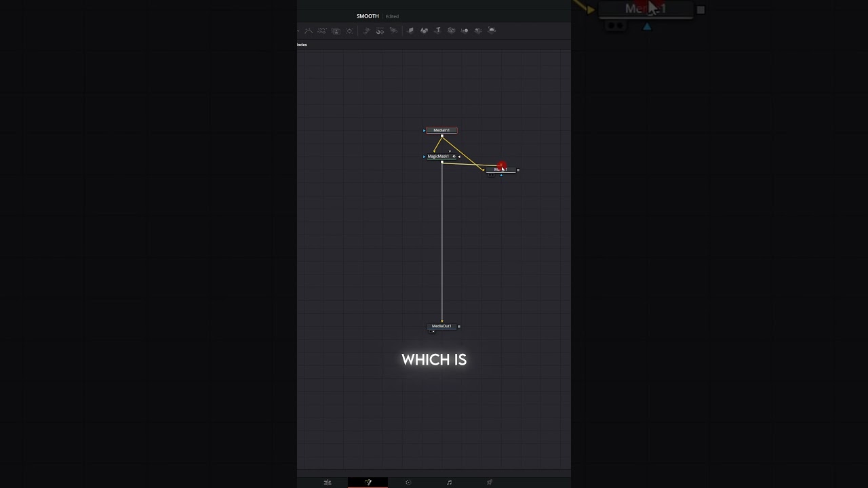Click the viewer dots under Merge1
Image resolution: width=868 pixels, height=488 pixels.
pyautogui.click(x=491, y=175)
